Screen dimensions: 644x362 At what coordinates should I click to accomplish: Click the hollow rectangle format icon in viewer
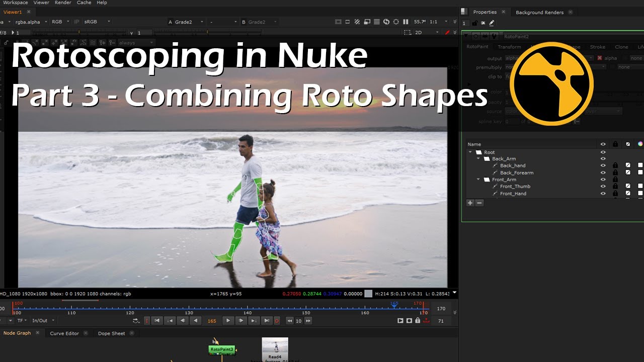click(348, 22)
